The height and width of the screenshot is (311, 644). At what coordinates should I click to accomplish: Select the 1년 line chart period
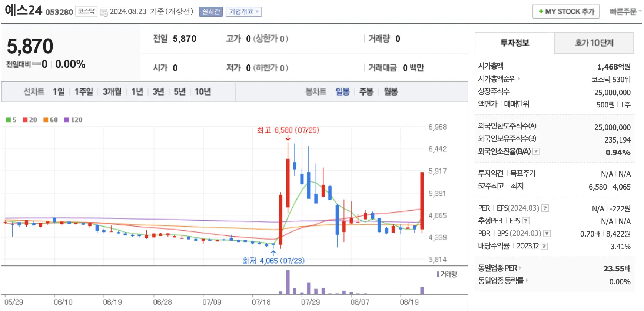(137, 91)
